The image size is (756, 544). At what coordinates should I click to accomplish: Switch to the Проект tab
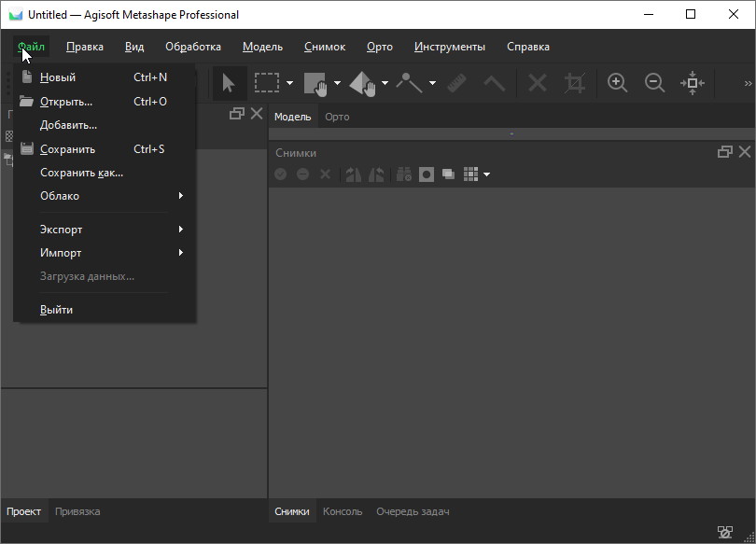(23, 511)
